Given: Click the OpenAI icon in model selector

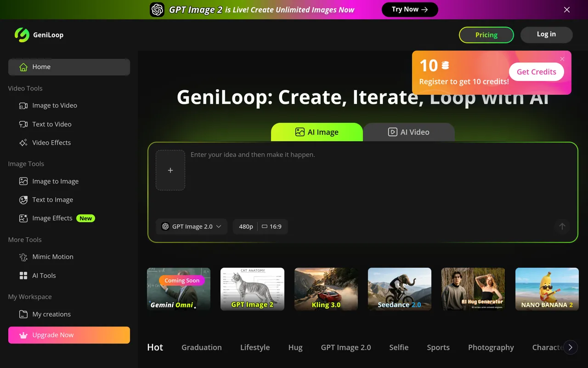Looking at the screenshot, I should tap(165, 226).
